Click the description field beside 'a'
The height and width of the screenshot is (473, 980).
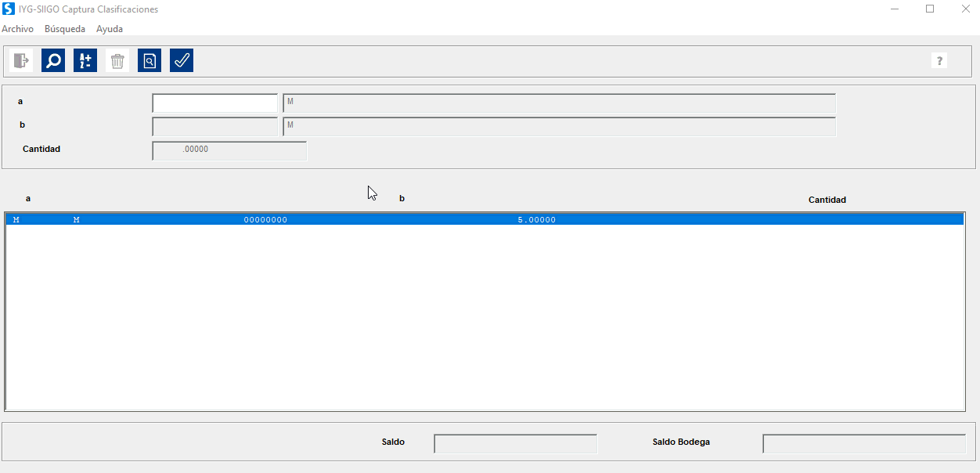[x=559, y=103]
